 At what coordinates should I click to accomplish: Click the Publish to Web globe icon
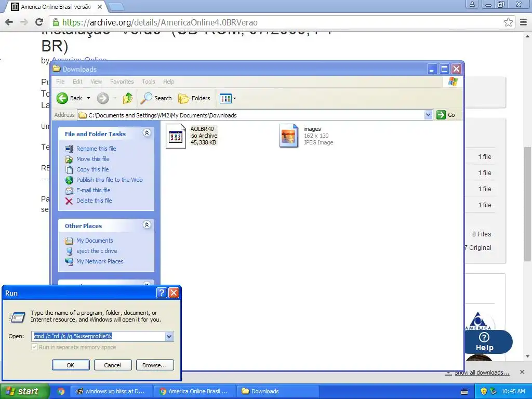pyautogui.click(x=69, y=180)
